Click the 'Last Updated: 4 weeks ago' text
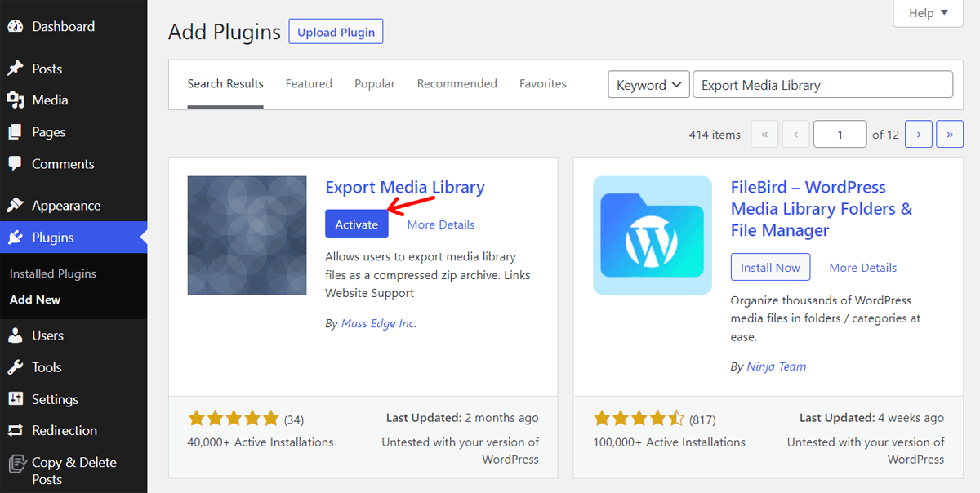 [871, 418]
